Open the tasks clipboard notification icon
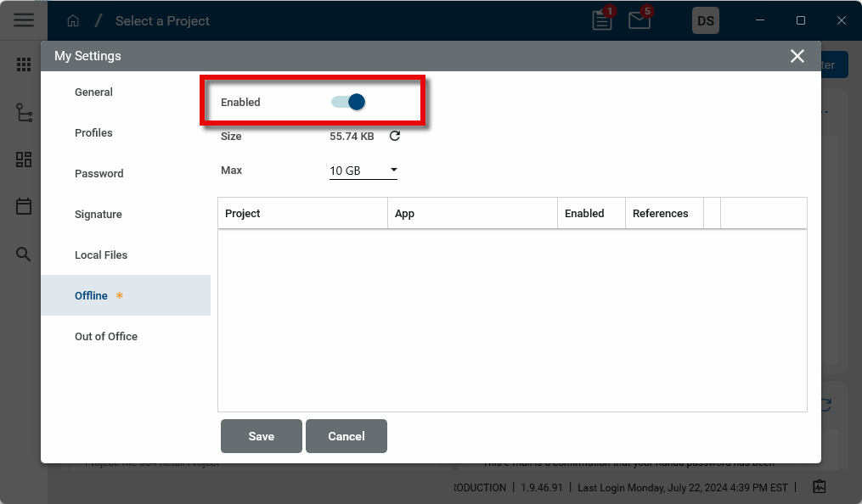Viewport: 862px width, 504px height. click(x=602, y=21)
